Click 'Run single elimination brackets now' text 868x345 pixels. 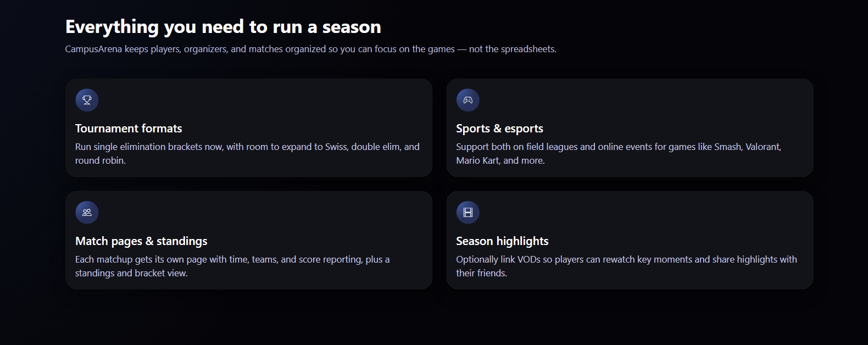[x=149, y=147]
